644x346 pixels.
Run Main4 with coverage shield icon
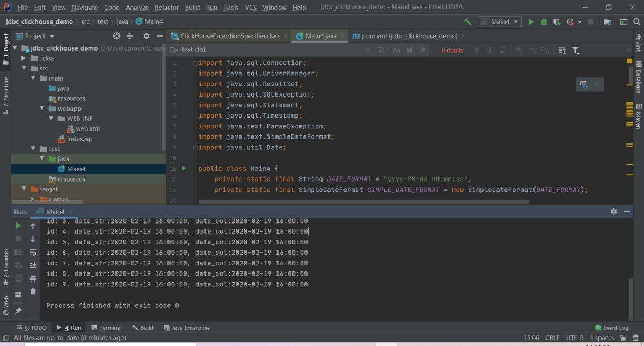[557, 22]
